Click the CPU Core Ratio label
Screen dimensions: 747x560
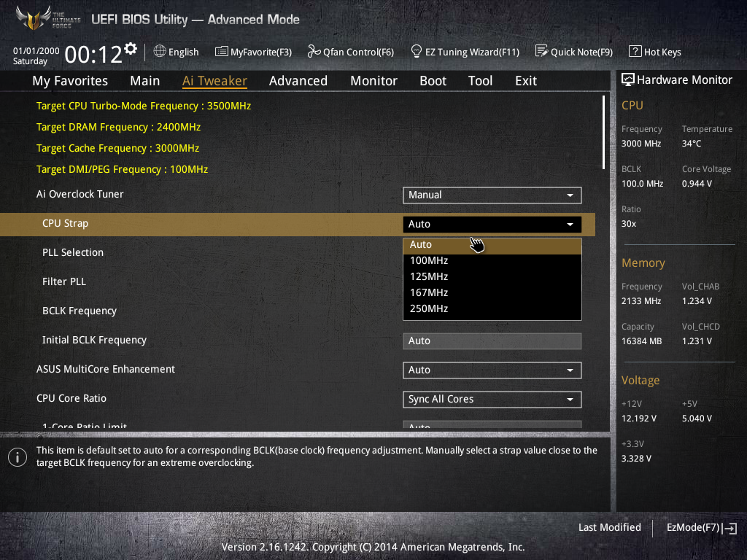point(71,398)
